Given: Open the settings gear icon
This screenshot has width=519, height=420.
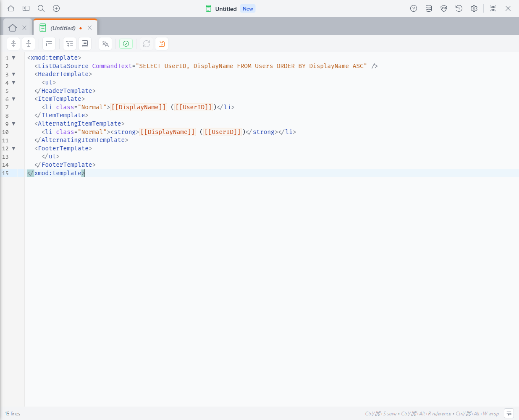Looking at the screenshot, I should point(474,8).
